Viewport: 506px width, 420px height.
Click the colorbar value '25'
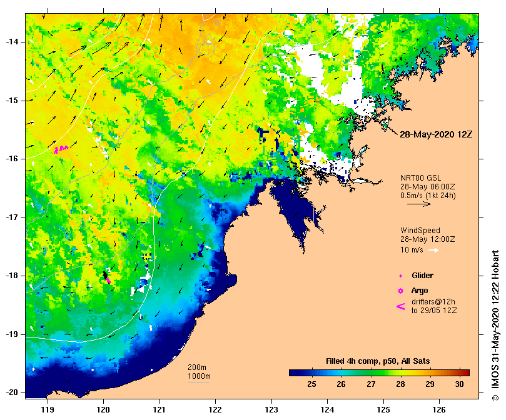pos(311,384)
